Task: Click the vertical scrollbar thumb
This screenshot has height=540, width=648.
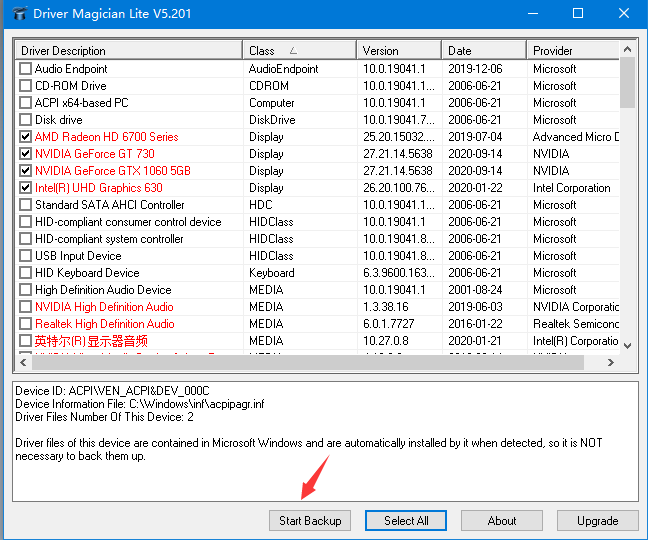Action: (627, 83)
